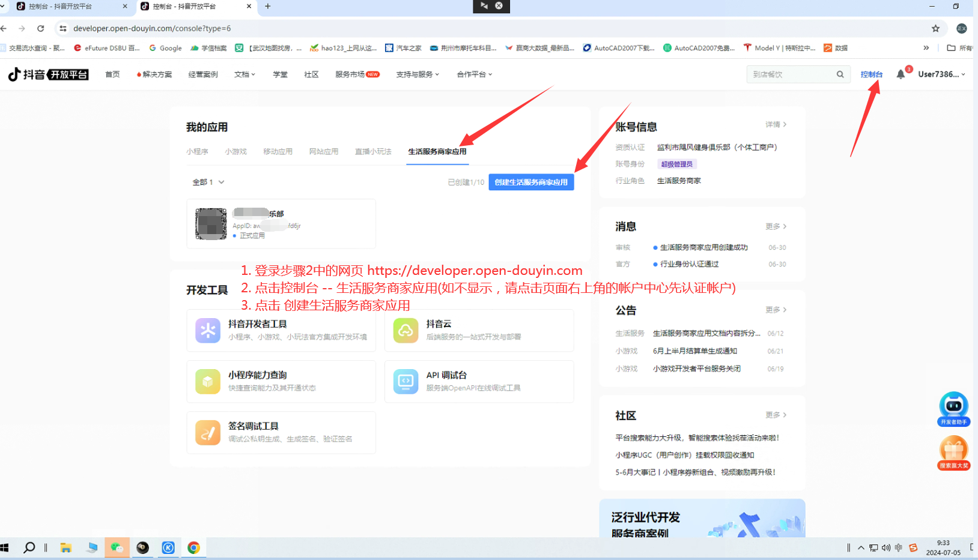
Task: Switch to 移动应用 tab
Action: pyautogui.click(x=278, y=151)
